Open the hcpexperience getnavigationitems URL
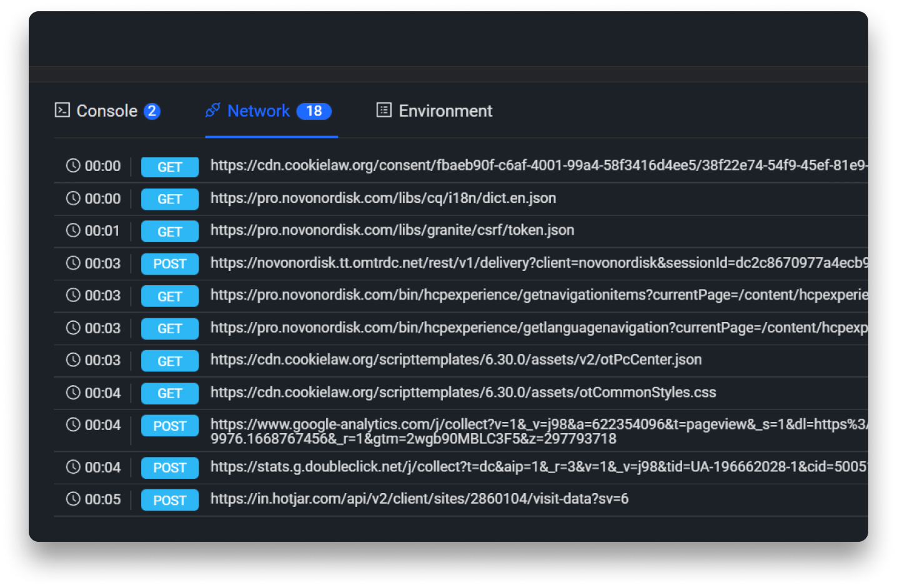Screen dimensions: 897x588 click(539, 295)
